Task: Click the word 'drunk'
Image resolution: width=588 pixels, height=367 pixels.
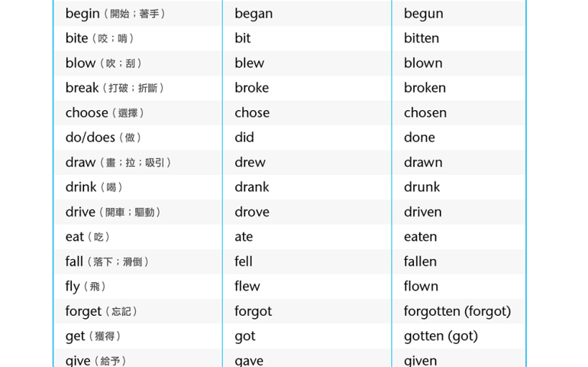Action: 422,187
